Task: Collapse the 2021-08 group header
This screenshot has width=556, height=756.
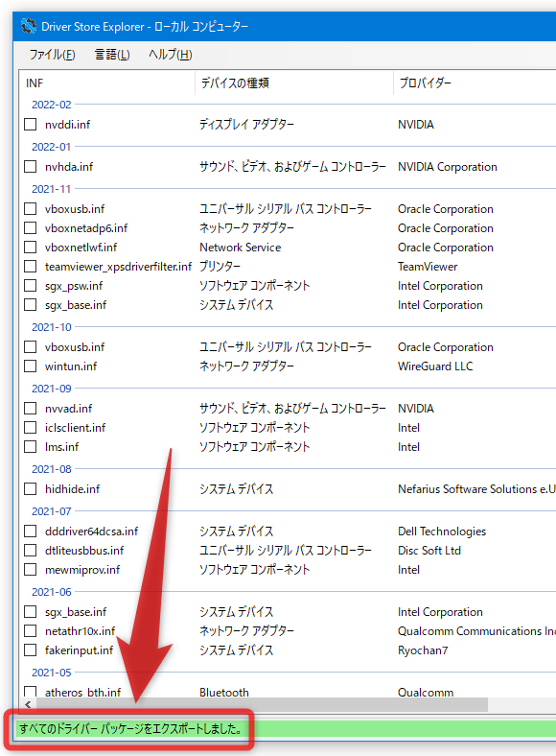Action: pos(51,469)
